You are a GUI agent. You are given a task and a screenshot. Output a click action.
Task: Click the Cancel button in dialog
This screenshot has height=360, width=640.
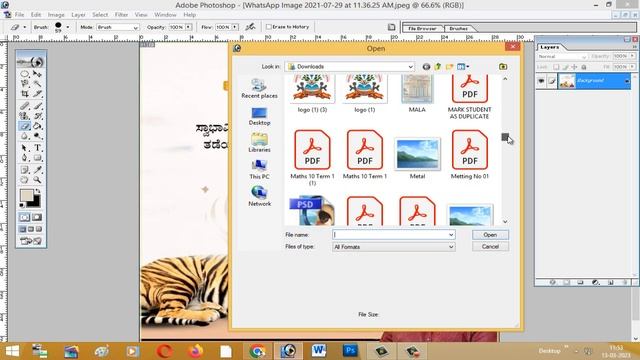pyautogui.click(x=490, y=247)
